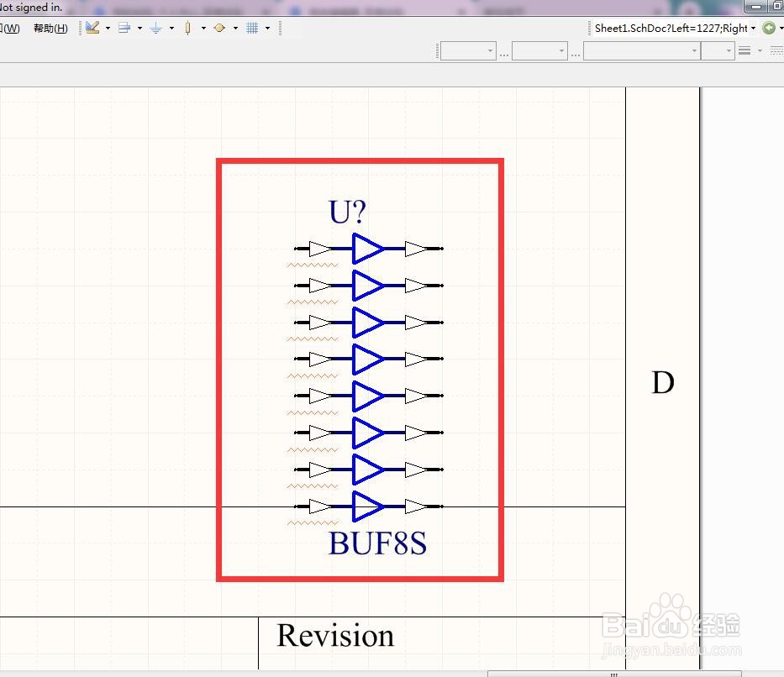
Task: Click the D zone letter in border
Action: click(x=663, y=383)
